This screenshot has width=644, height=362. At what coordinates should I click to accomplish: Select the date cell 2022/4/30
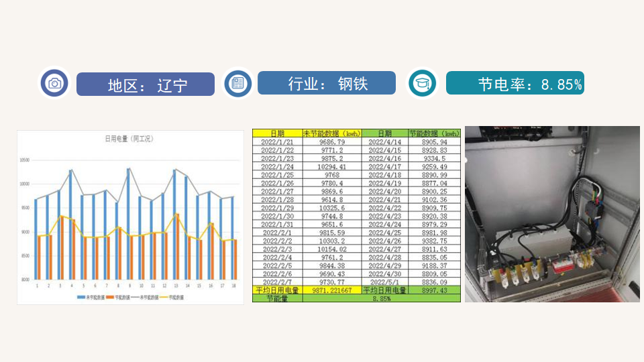click(x=385, y=274)
